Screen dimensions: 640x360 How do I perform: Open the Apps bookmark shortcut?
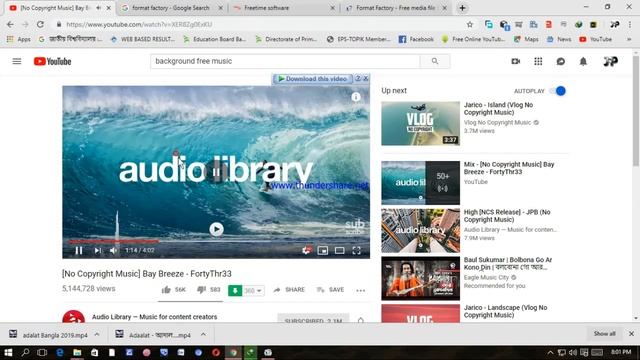19,39
